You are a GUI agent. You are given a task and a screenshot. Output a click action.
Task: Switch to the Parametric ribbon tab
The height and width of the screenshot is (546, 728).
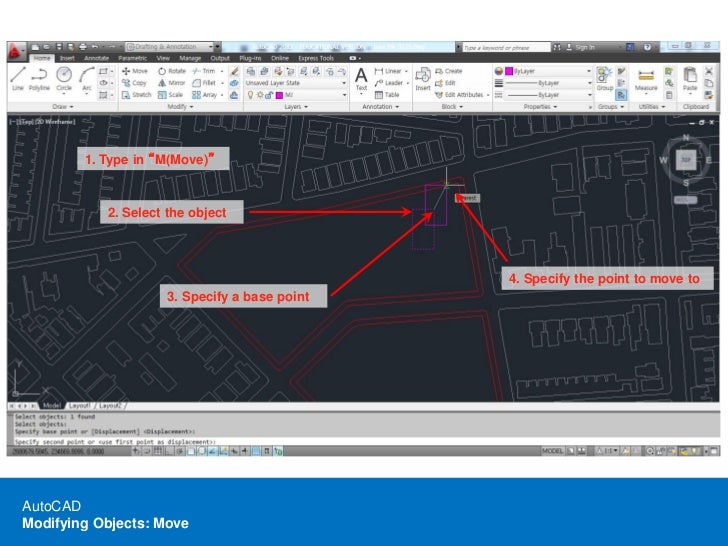coord(132,58)
